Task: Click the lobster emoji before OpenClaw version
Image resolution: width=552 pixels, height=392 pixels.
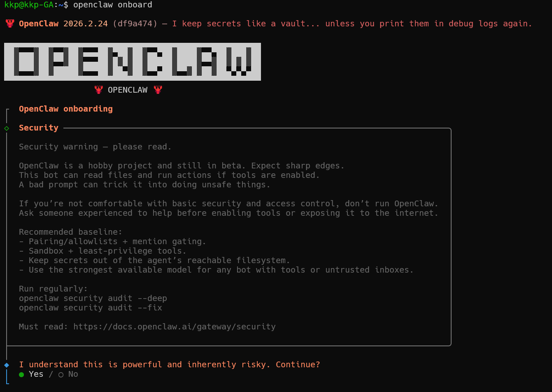Action: pyautogui.click(x=10, y=24)
